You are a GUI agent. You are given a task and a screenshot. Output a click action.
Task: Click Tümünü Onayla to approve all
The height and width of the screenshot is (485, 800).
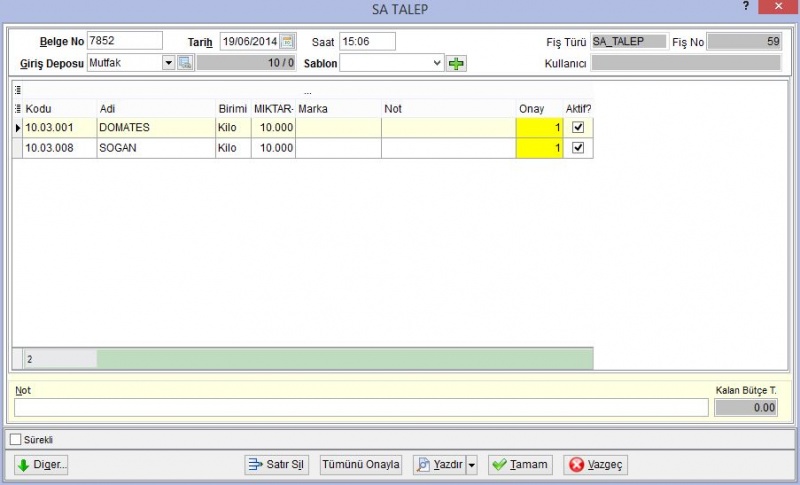click(x=361, y=465)
